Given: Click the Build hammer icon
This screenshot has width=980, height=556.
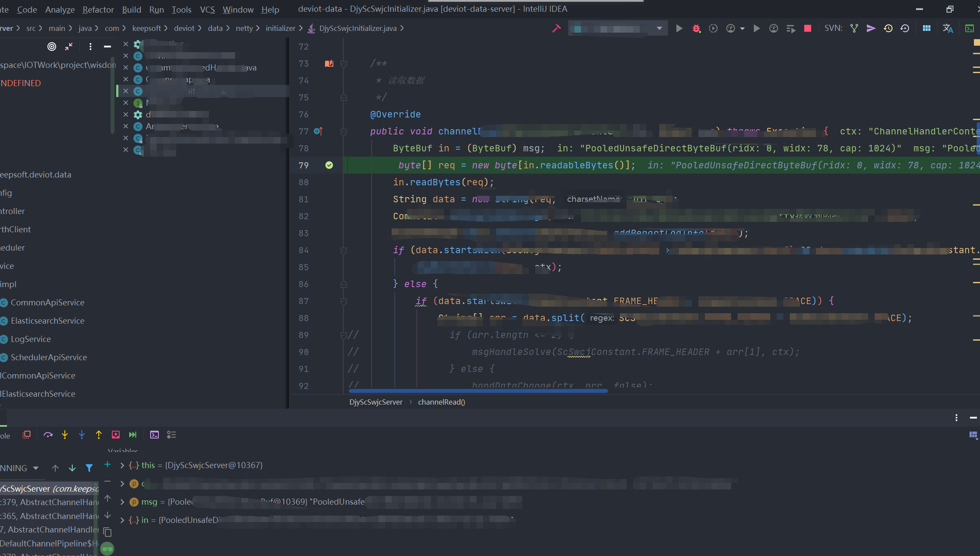Looking at the screenshot, I should click(556, 28).
